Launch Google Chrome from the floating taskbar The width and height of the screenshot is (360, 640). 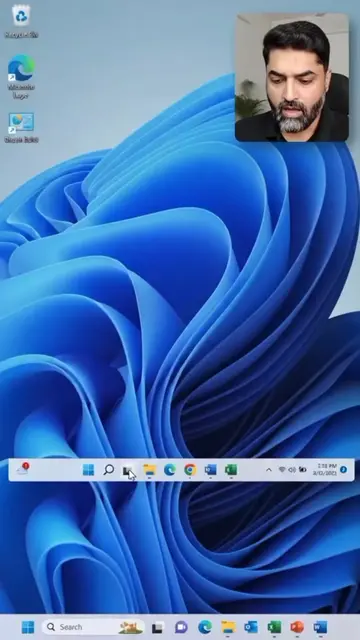click(190, 470)
